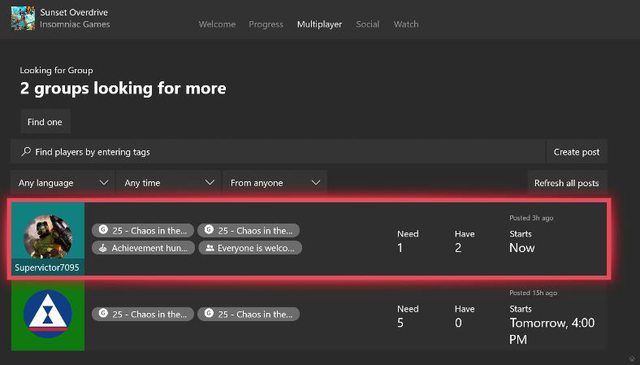Expand the Any language dropdown
Image resolution: width=640 pixels, height=365 pixels.
tap(62, 183)
